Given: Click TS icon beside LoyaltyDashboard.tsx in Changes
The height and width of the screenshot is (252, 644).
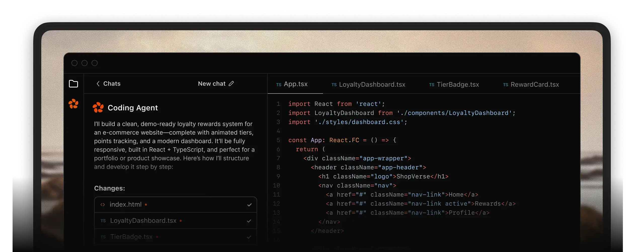Looking at the screenshot, I should 103,221.
